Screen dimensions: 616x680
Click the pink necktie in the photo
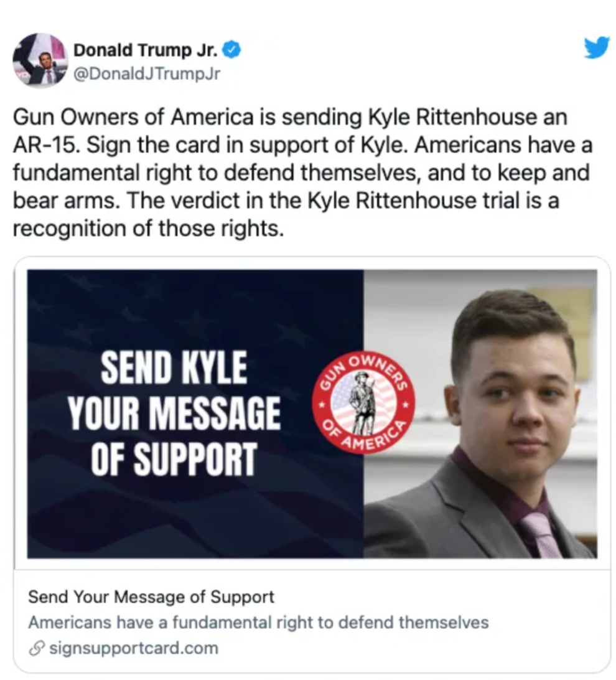point(541,534)
